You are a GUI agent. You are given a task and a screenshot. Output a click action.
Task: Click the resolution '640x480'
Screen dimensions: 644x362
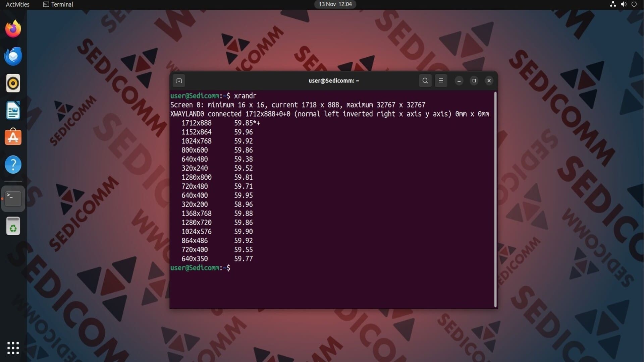(195, 159)
